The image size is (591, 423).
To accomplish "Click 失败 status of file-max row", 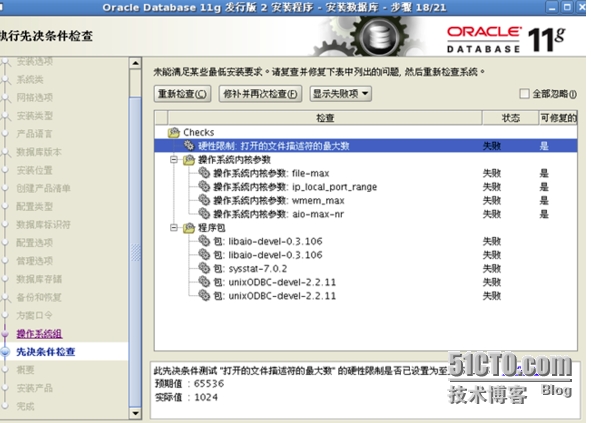I will tap(492, 173).
